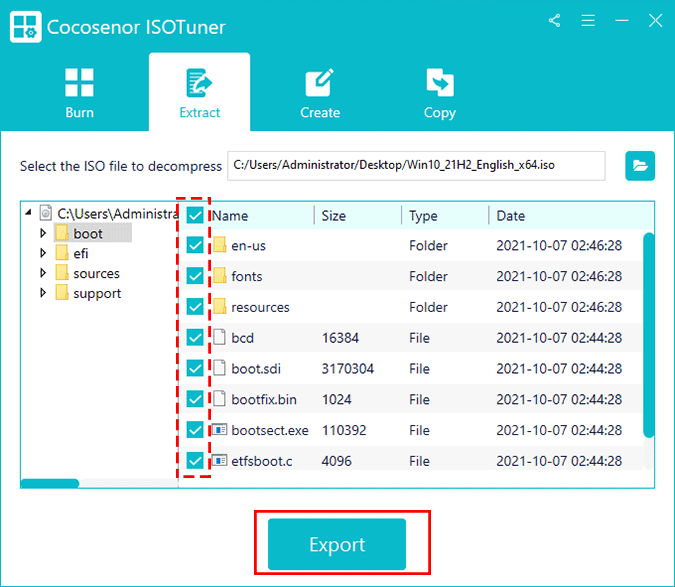Uncheck the fonts folder checkbox
Image resolution: width=675 pixels, height=587 pixels.
195,276
